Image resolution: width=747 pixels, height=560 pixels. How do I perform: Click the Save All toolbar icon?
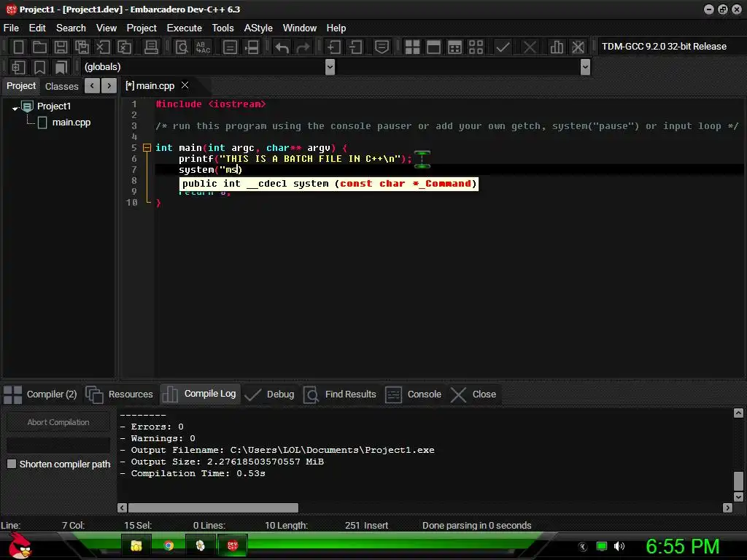(x=82, y=47)
